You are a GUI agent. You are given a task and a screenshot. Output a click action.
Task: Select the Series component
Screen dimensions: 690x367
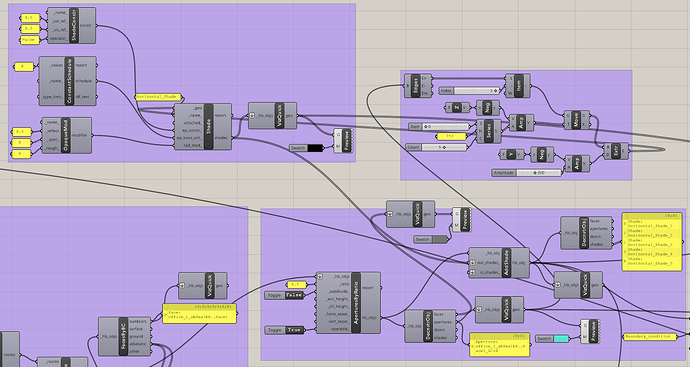489,131
